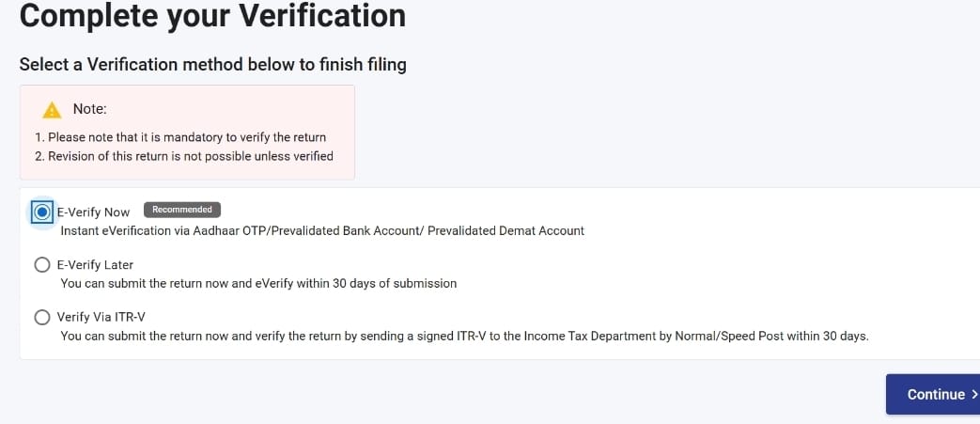Select the E-Verify Now radio button
This screenshot has height=424, width=980.
(42, 212)
